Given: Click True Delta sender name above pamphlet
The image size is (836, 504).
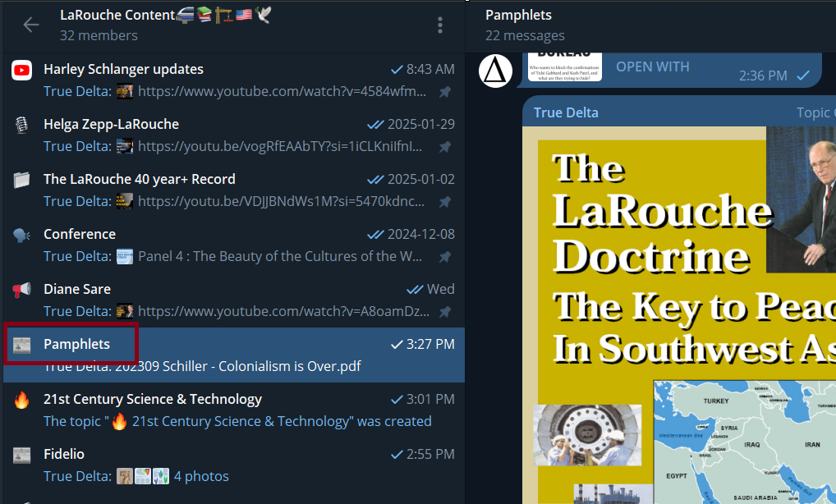Looking at the screenshot, I should coord(566,112).
